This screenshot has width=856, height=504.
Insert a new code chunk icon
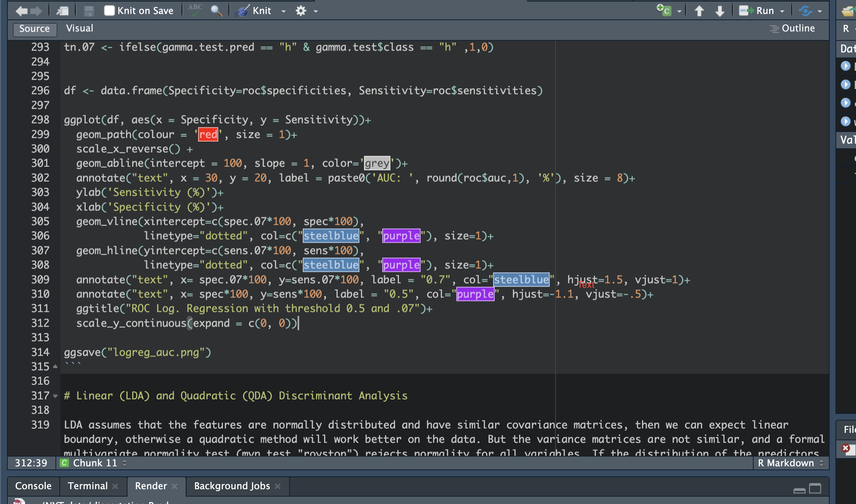(x=664, y=10)
